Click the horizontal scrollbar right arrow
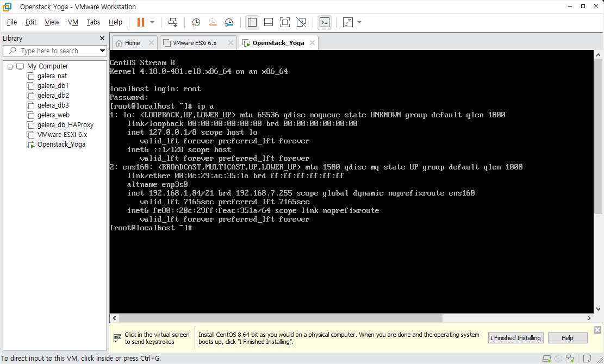The image size is (604, 364). coord(589,318)
